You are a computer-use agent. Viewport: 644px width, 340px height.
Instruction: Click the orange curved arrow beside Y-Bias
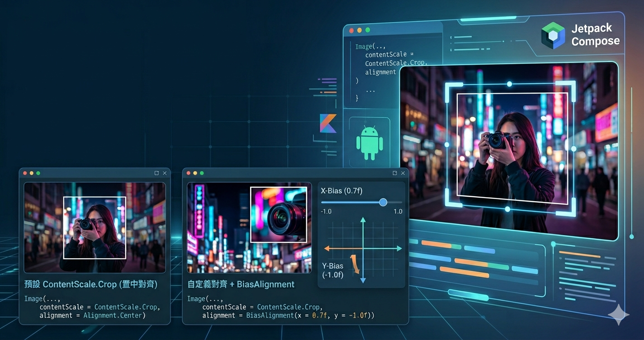[x=356, y=265]
